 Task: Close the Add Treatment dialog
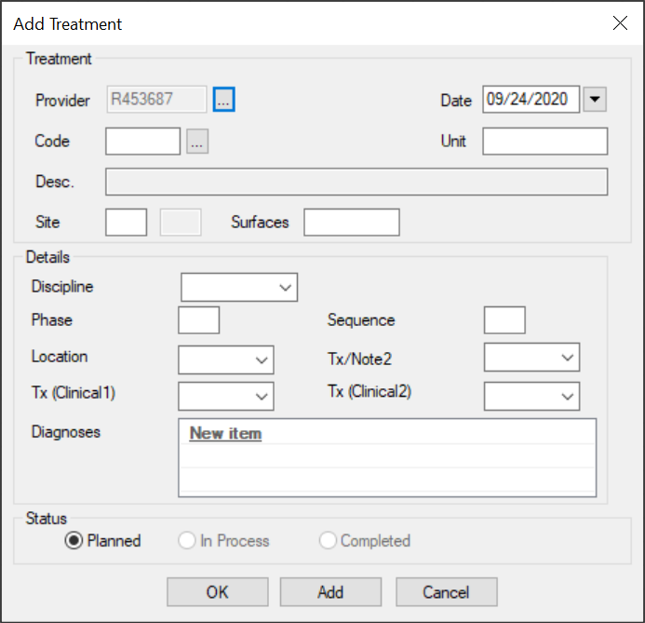(x=620, y=23)
